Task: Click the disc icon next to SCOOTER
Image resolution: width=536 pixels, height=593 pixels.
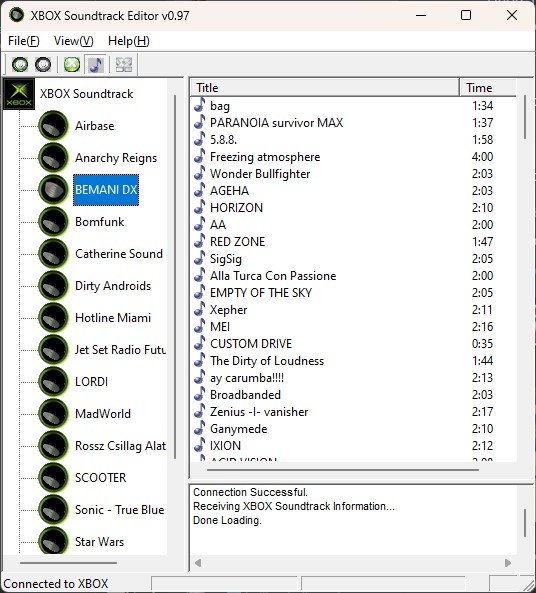Action: pos(53,478)
